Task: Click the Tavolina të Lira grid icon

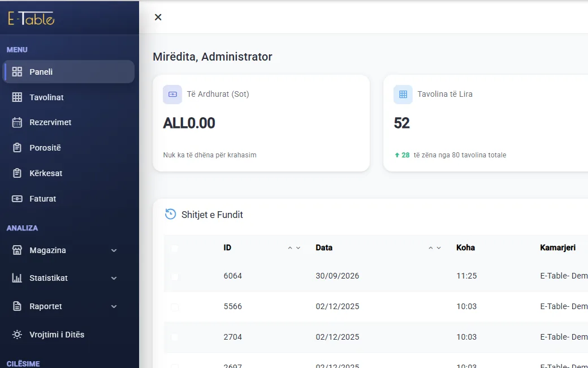Action: 403,94
